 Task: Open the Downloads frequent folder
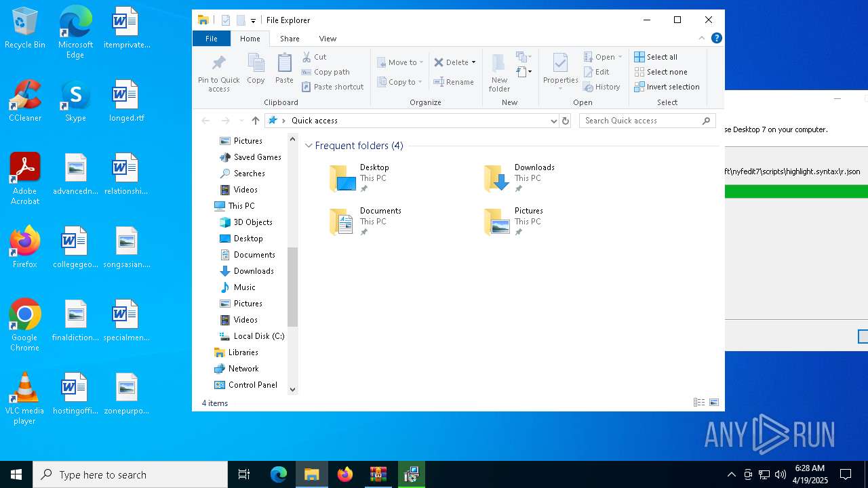point(521,178)
